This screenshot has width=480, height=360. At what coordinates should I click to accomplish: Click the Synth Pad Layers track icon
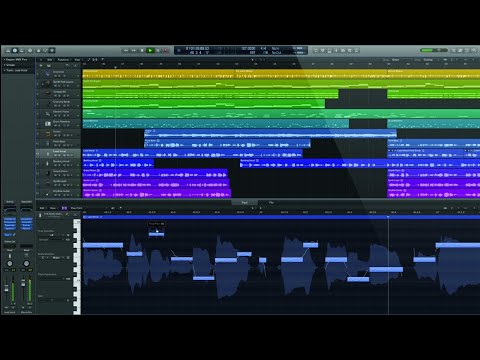pyautogui.click(x=48, y=83)
